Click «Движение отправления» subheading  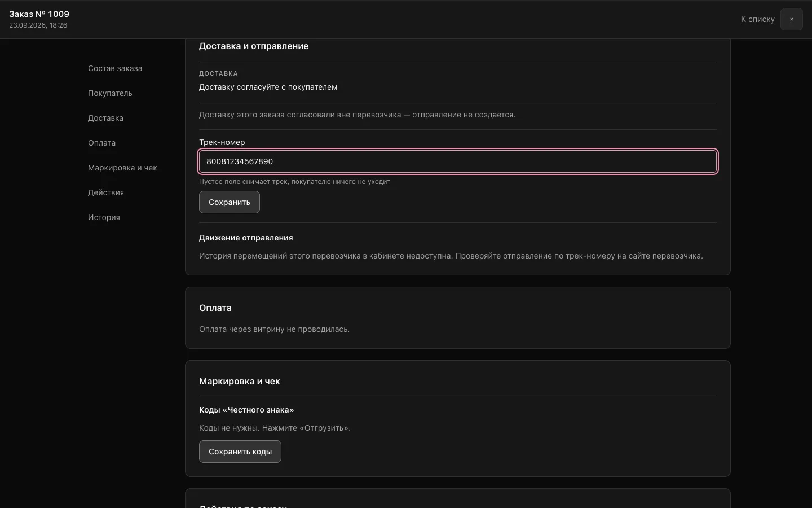click(246, 238)
